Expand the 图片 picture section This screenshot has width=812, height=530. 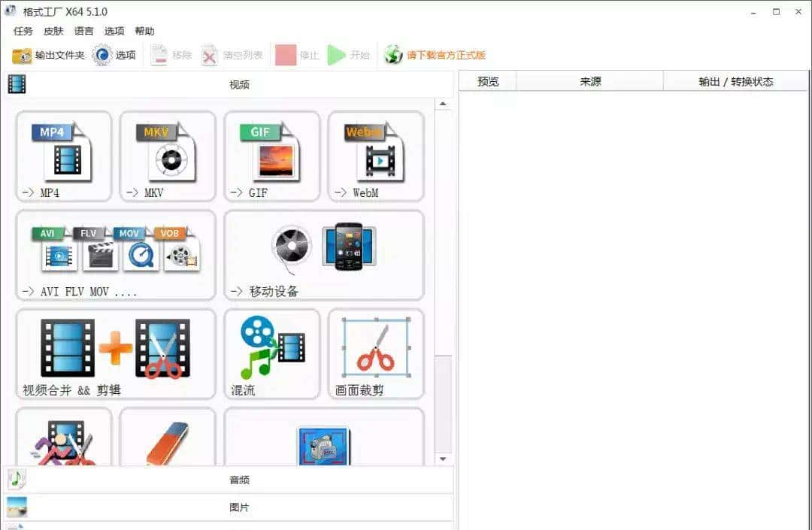238,507
